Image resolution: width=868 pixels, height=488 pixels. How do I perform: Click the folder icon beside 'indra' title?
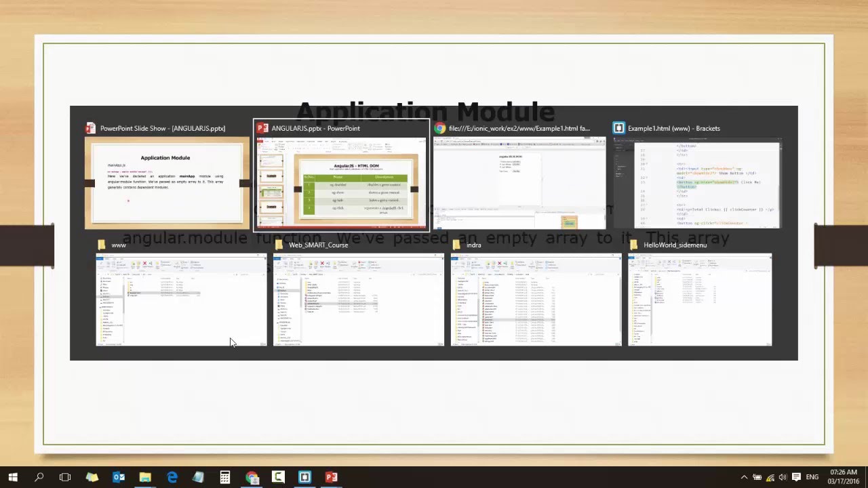[x=456, y=245]
